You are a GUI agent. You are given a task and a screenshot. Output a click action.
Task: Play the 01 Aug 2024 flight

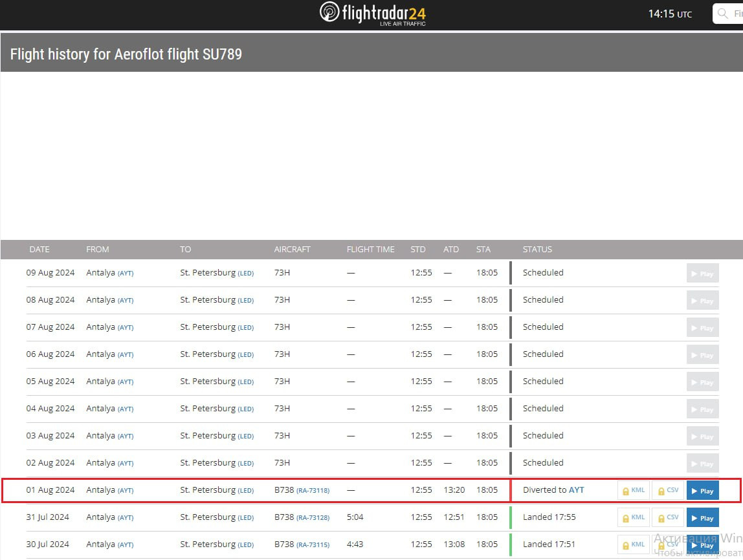coord(702,490)
